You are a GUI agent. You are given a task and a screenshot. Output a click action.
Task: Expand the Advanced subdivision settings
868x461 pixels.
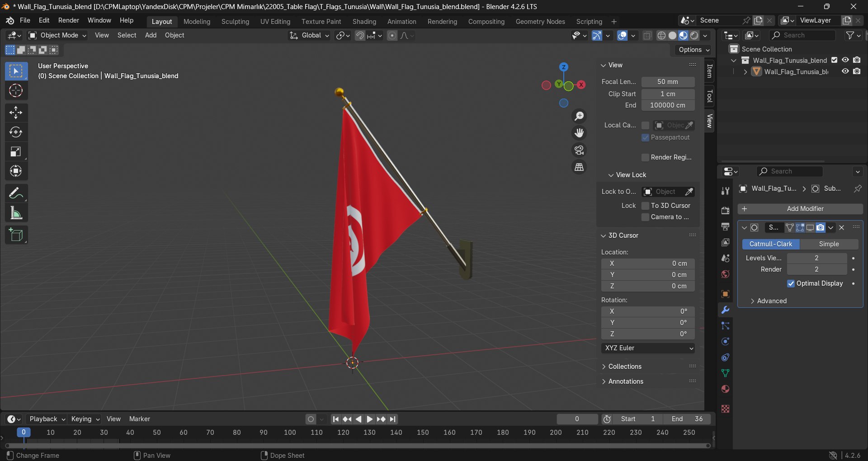768,301
